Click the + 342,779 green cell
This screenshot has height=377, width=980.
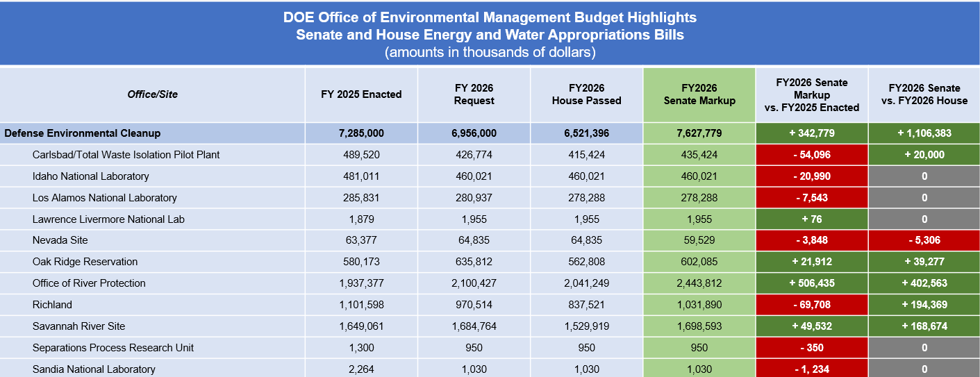tap(812, 133)
